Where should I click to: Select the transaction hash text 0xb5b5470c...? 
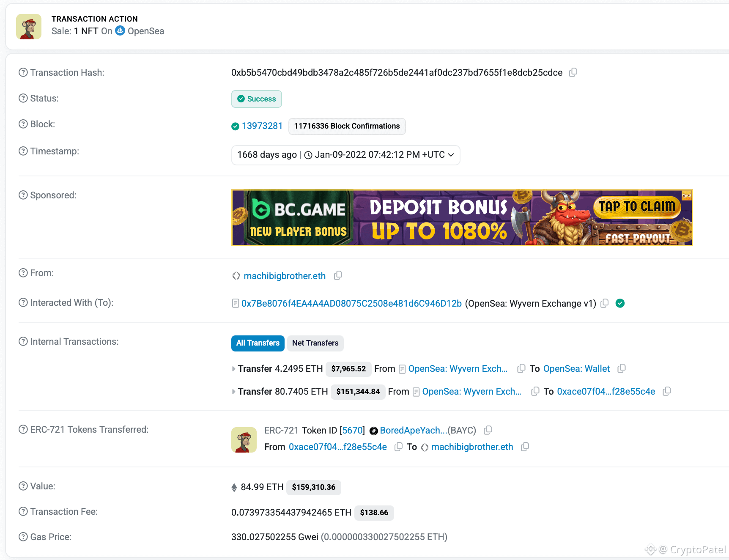pos(397,72)
